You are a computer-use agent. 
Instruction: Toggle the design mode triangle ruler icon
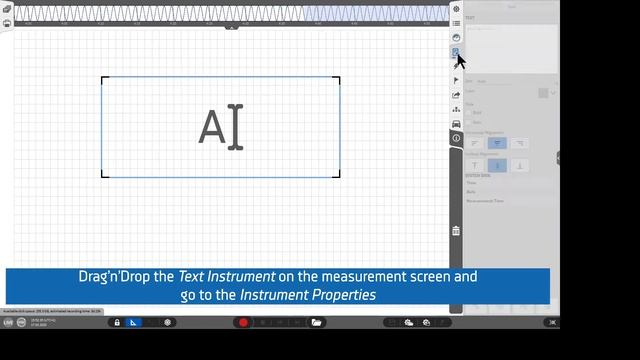133,322
